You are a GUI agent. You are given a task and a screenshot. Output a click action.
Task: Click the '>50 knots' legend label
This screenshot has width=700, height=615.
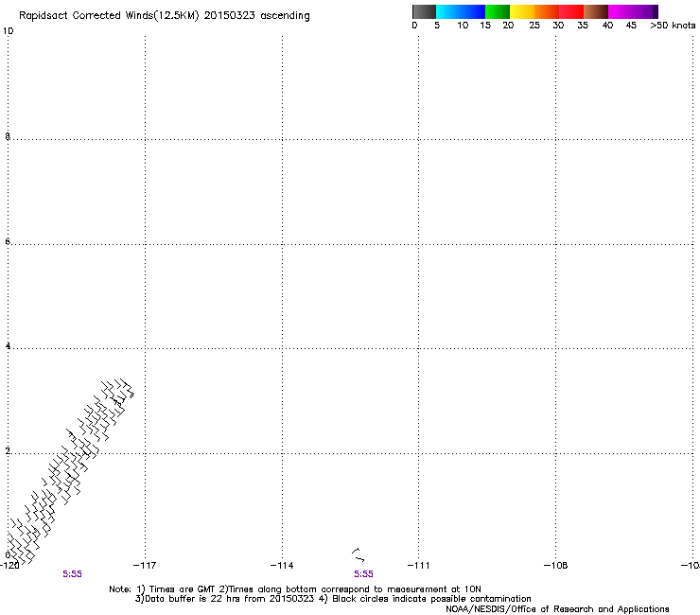pyautogui.click(x=673, y=26)
